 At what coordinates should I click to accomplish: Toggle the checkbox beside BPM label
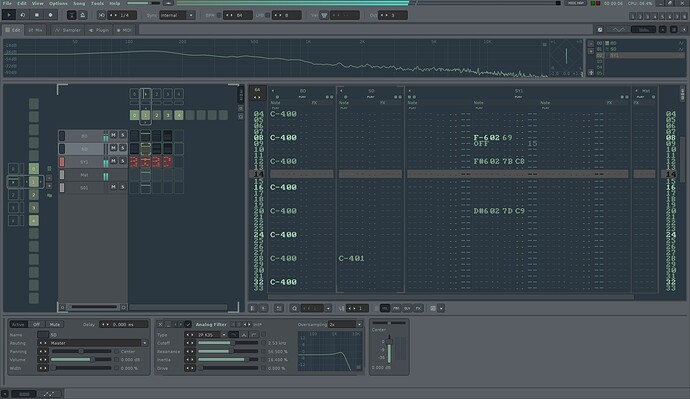(x=219, y=15)
